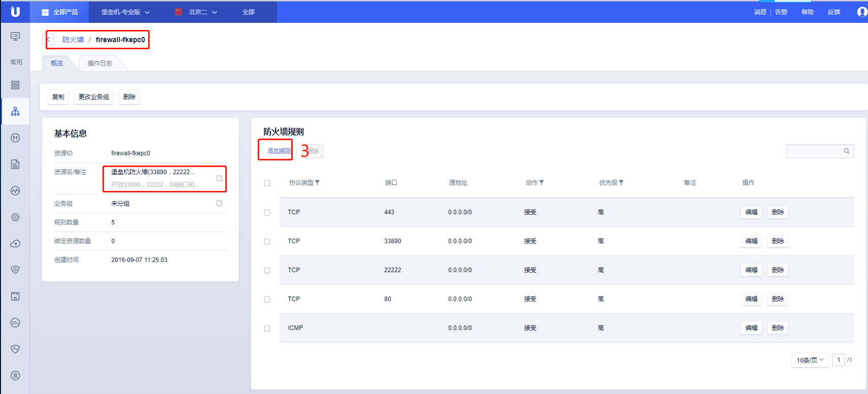Click the back arrow beside 防火墙
This screenshot has width=868, height=394.
pos(49,40)
